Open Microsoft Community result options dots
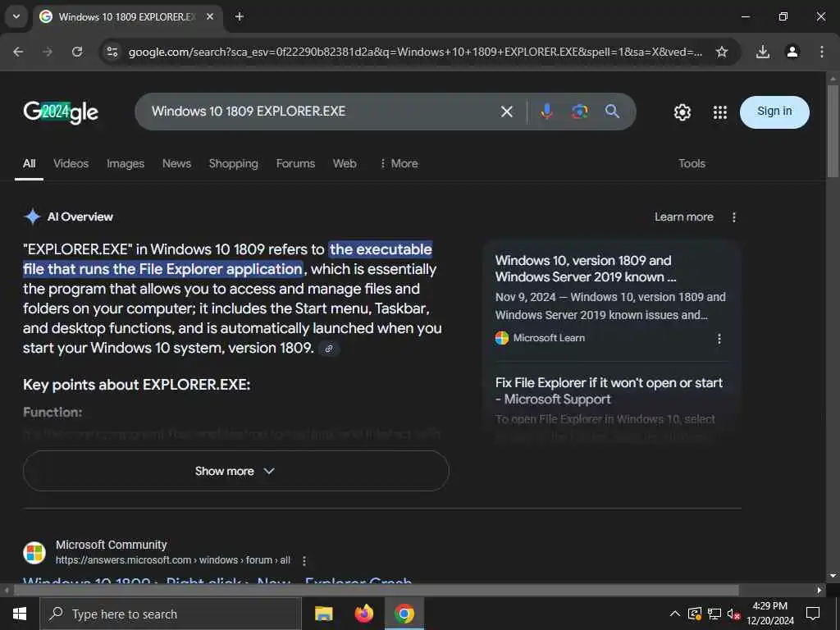Screen dimensions: 840x630 tap(304, 561)
